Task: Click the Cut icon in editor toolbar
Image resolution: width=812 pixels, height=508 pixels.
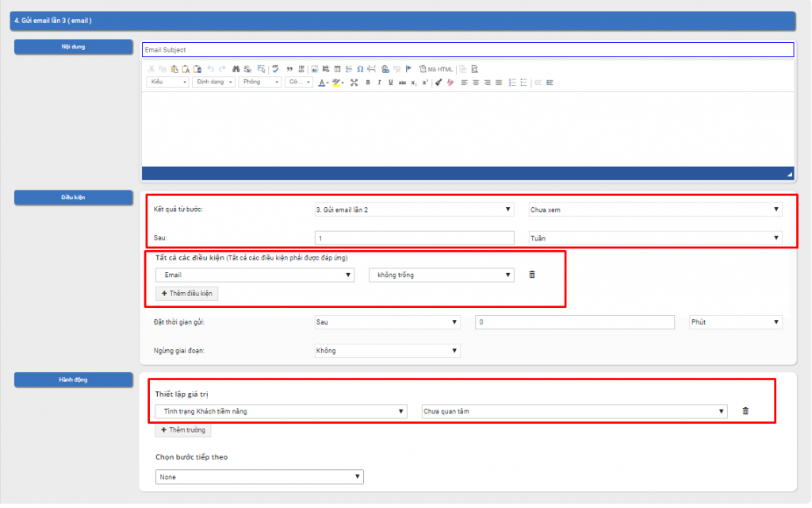Action: tap(151, 69)
